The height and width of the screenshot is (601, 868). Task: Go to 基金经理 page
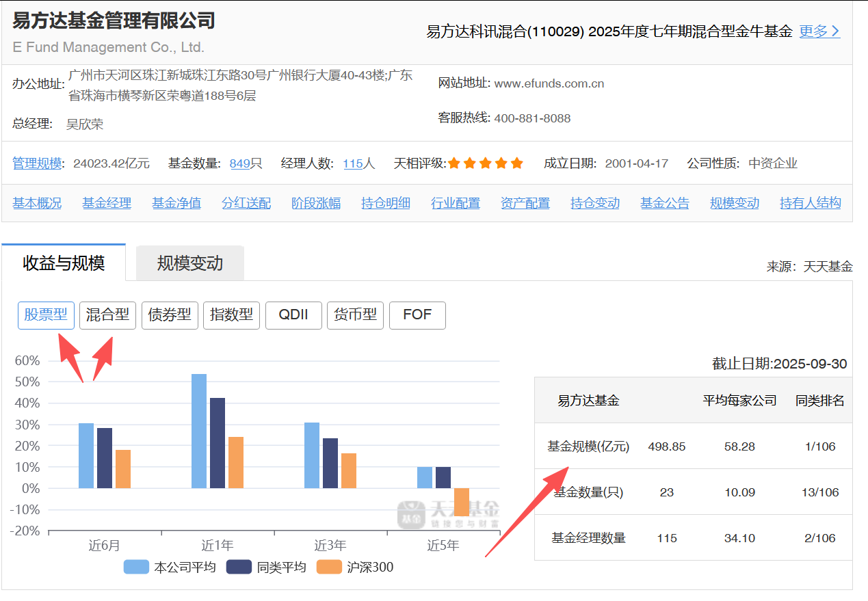pos(107,203)
